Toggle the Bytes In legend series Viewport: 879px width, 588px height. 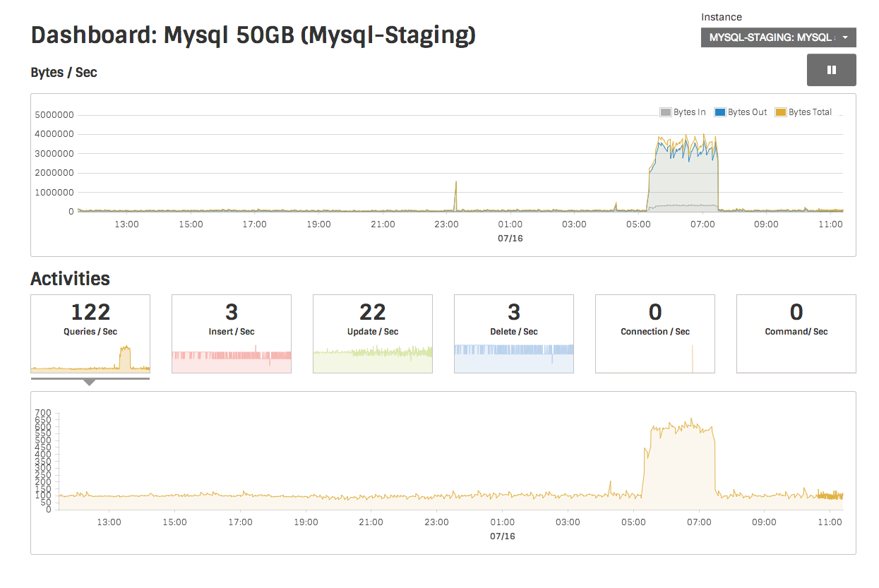pyautogui.click(x=683, y=112)
